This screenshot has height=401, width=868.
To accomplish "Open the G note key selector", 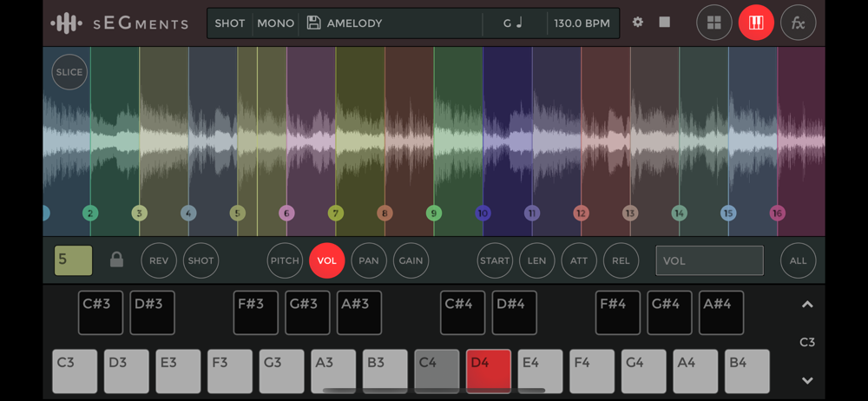I will [x=513, y=23].
